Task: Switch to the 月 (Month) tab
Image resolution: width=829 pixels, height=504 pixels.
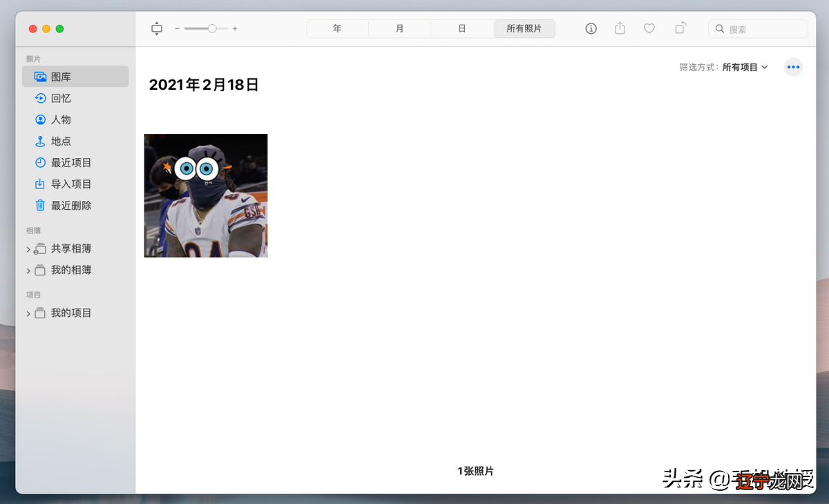Action: tap(399, 28)
